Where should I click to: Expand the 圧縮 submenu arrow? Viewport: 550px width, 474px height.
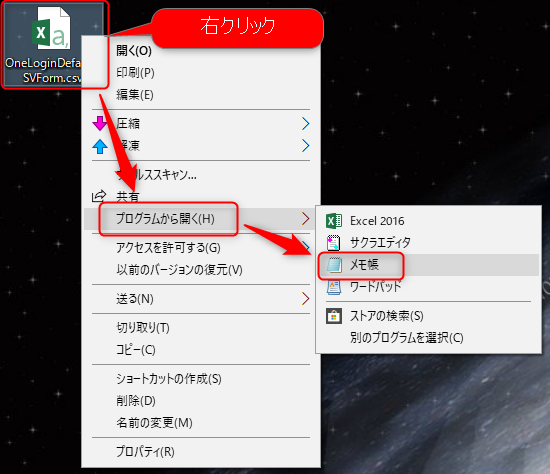pos(306,123)
